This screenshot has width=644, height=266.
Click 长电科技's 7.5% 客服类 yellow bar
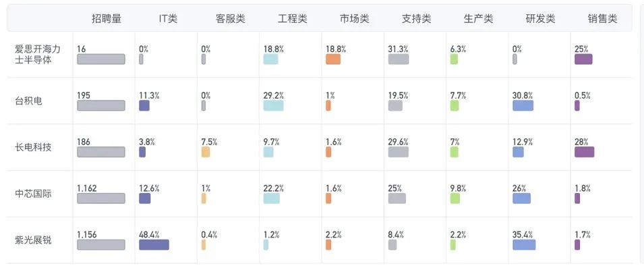point(206,152)
